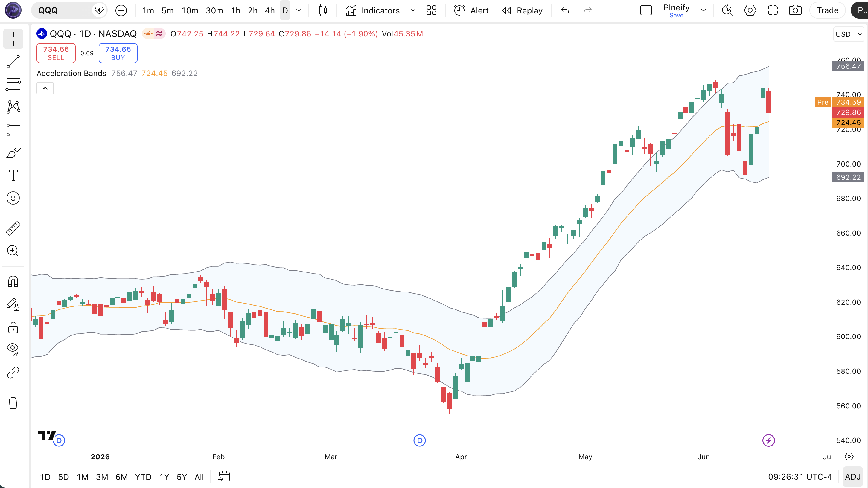Start bar Replay mode
This screenshot has height=488, width=868.
click(x=522, y=10)
